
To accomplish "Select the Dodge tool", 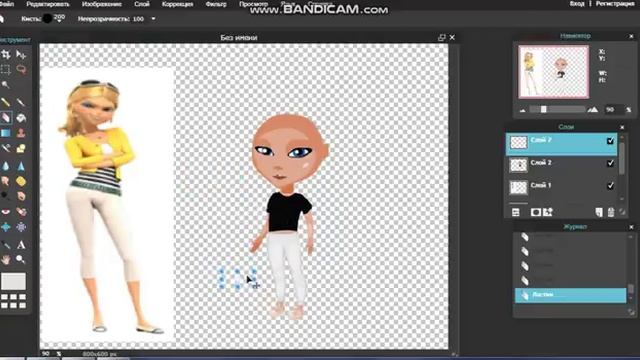I will click(6, 196).
